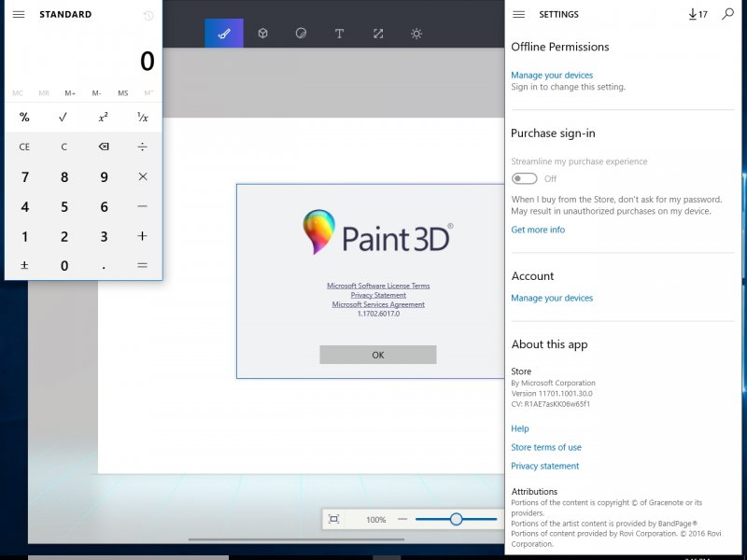
Task: Select the Art tools brush tab in Paint 3D
Action: [x=224, y=34]
